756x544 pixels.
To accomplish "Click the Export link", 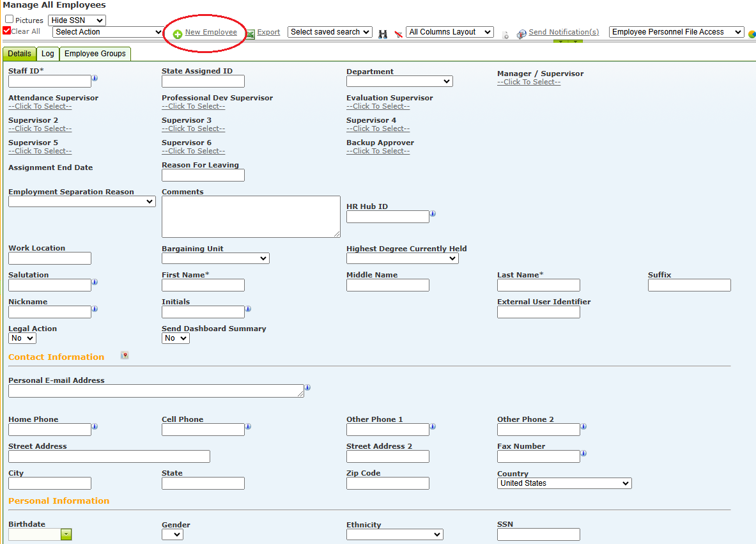I will click(268, 32).
